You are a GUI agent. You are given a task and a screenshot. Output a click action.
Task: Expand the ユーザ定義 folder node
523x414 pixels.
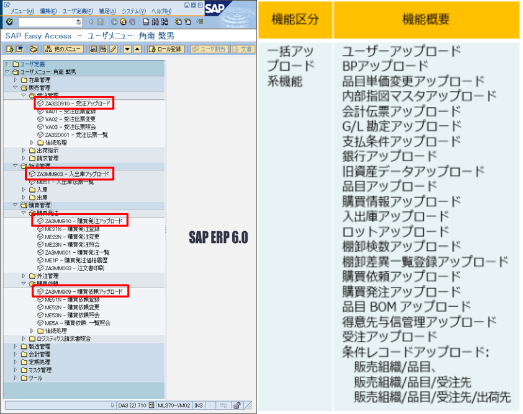[x=7, y=64]
